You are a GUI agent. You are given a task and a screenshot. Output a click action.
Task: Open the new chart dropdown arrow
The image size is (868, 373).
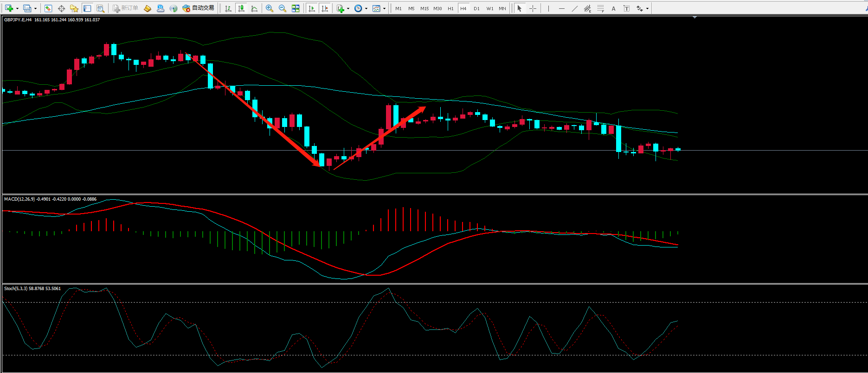point(18,8)
